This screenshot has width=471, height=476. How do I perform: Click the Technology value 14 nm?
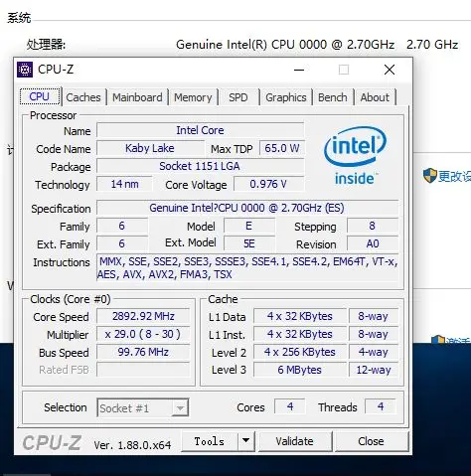[124, 184]
